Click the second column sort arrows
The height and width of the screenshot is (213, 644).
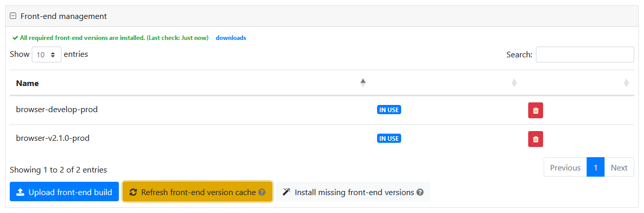[514, 83]
